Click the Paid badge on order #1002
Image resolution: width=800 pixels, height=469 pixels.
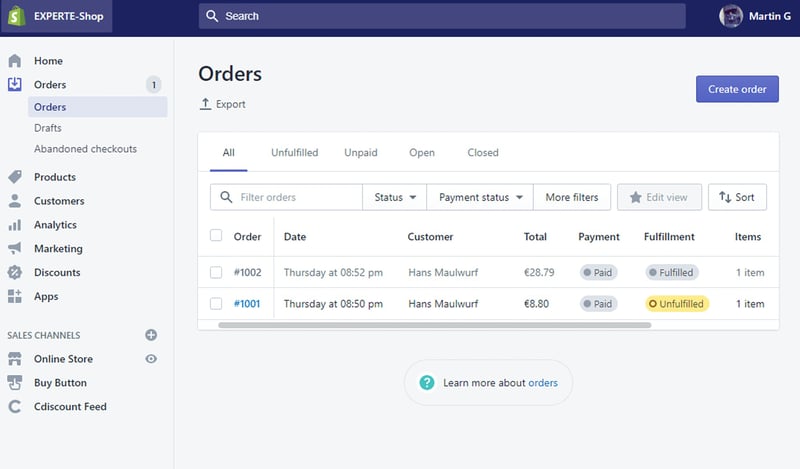pos(598,273)
